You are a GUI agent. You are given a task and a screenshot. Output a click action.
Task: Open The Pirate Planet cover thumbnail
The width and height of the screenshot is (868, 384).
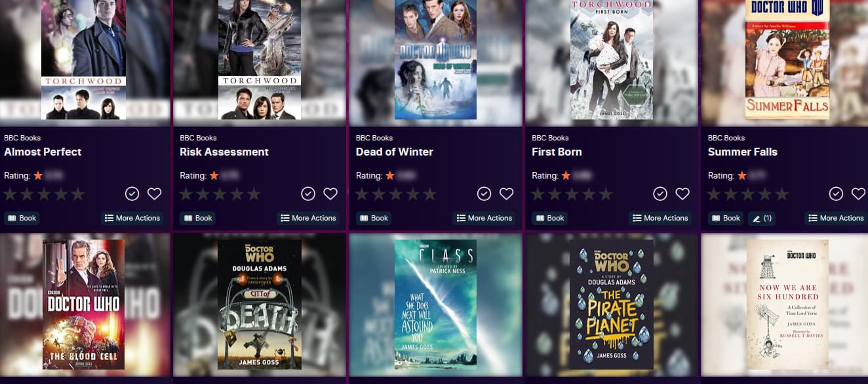pyautogui.click(x=612, y=304)
